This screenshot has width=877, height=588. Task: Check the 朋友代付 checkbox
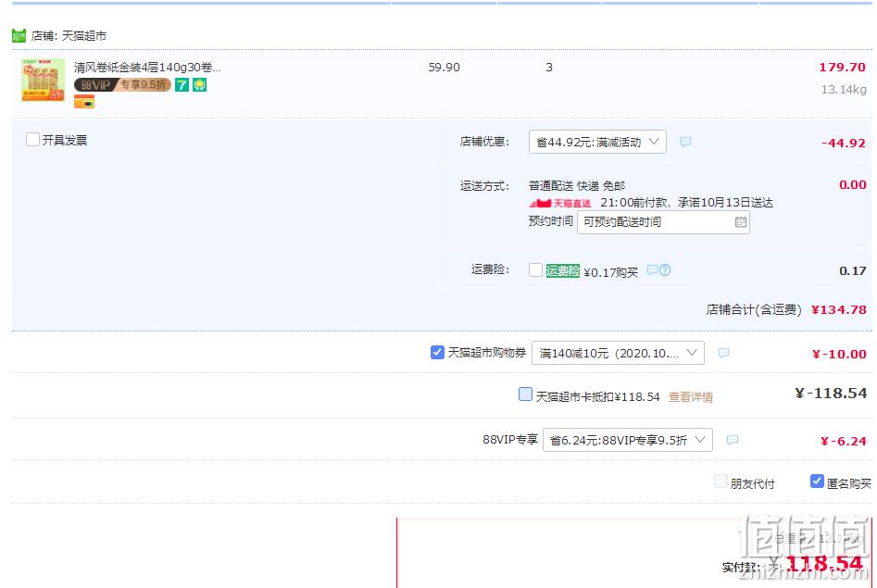[720, 482]
